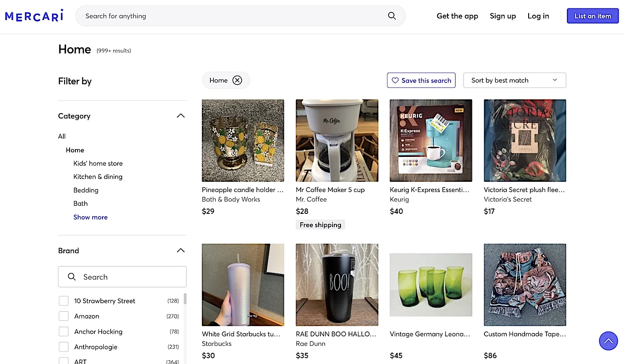Click the Mr Coffee Maker 5 cup title
The width and height of the screenshot is (624, 364).
pyautogui.click(x=330, y=190)
